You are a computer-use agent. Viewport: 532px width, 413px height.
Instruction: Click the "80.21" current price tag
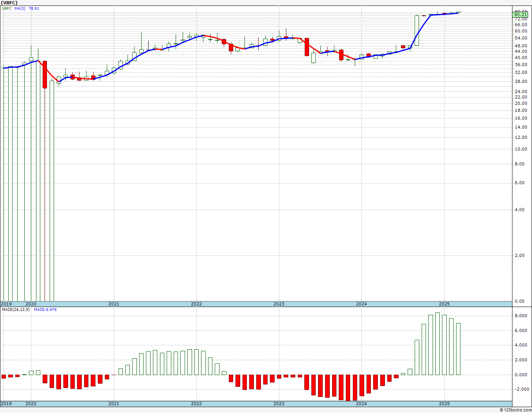coord(521,15)
